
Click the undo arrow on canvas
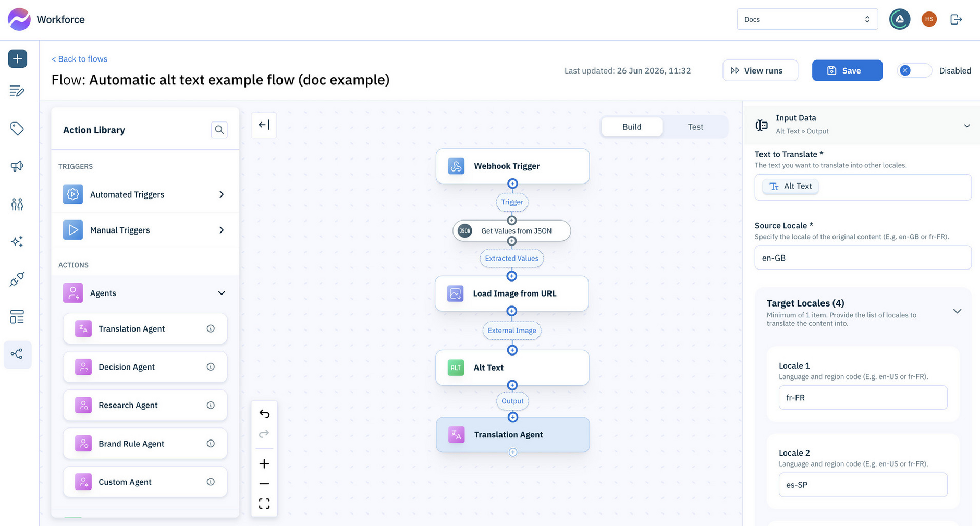[264, 414]
